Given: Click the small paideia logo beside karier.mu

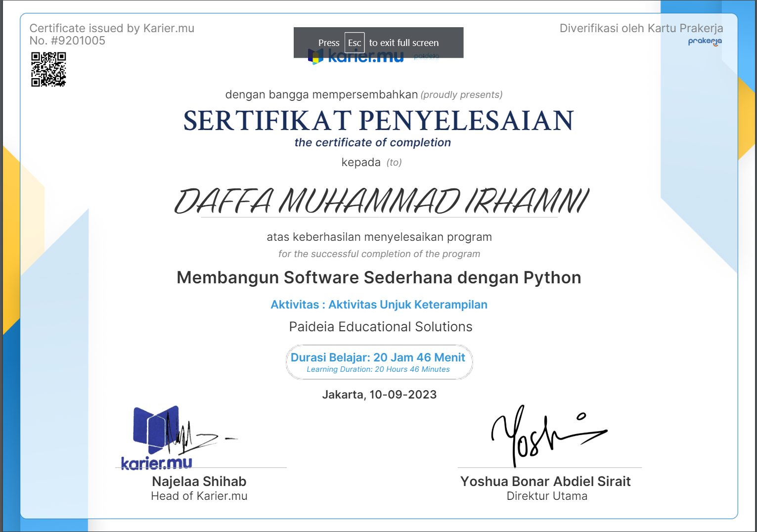Looking at the screenshot, I should coord(426,56).
